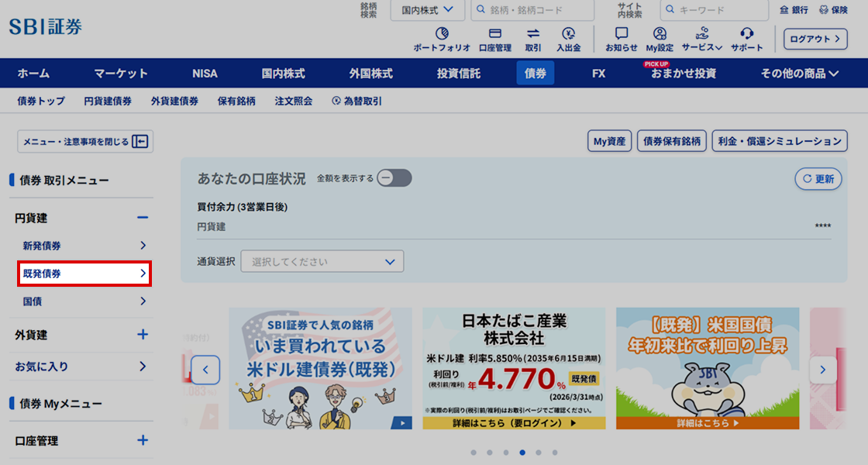Select the last carousel dot

pos(555,453)
